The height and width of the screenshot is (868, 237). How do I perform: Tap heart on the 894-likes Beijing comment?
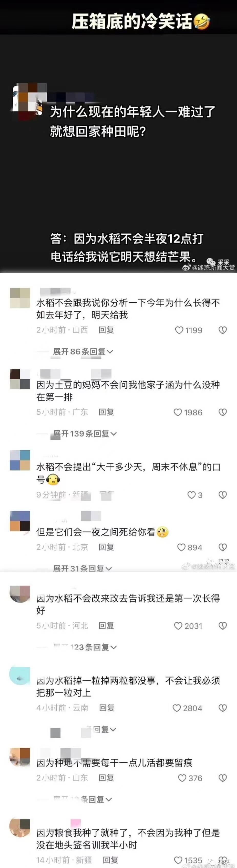(182, 547)
